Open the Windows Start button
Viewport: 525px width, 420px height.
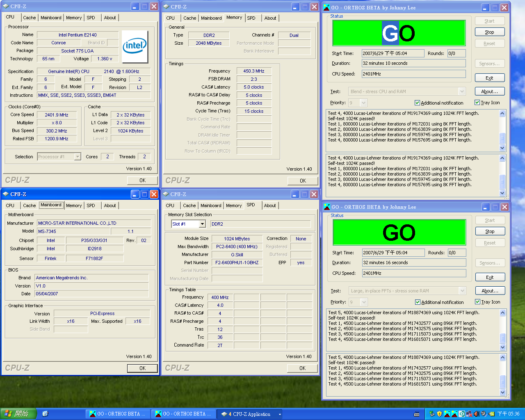(x=18, y=414)
